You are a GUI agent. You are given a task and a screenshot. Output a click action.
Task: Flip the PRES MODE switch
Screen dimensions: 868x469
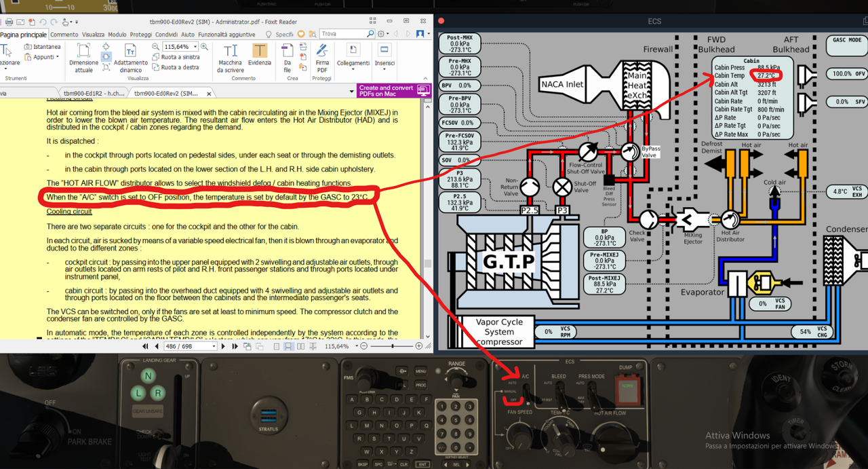594,398
